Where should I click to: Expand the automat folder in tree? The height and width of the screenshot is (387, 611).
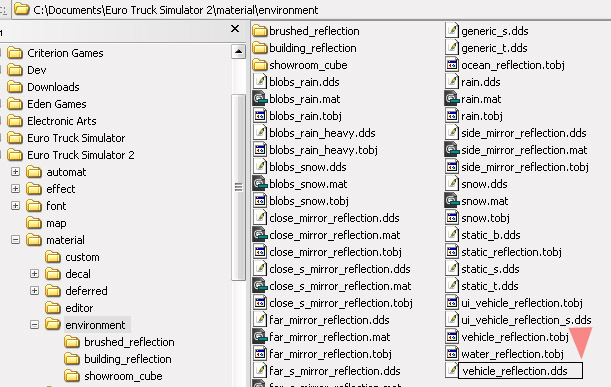[15, 171]
